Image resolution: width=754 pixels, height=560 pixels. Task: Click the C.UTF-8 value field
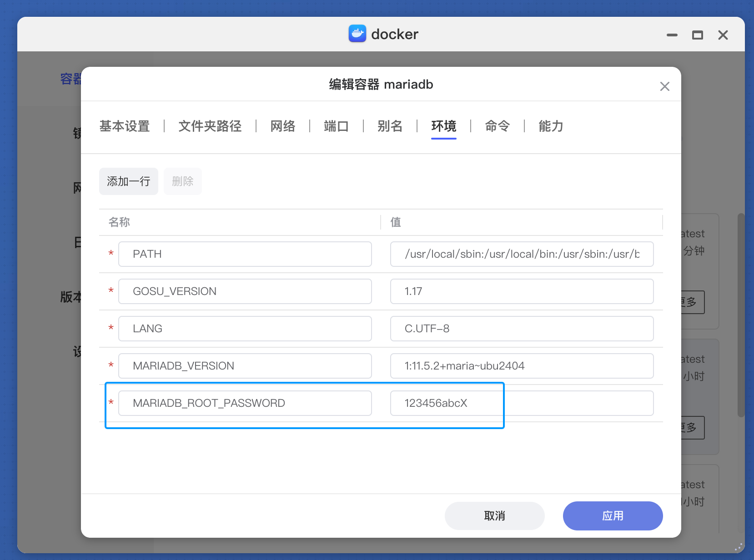click(x=522, y=329)
